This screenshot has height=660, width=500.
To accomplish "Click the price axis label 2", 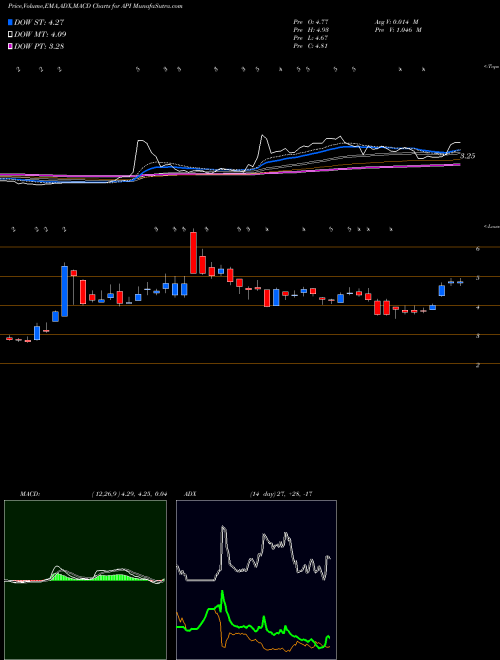I will point(478,365).
